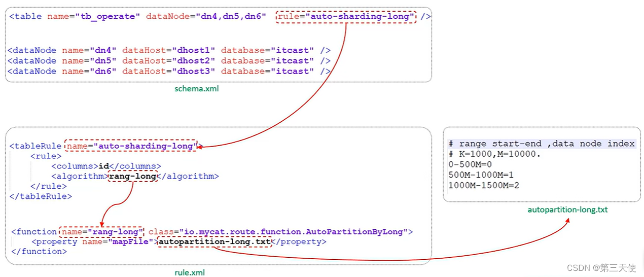This screenshot has height=277, width=644.
Task: Click the dataNode name "dn6"
Action: (103, 72)
